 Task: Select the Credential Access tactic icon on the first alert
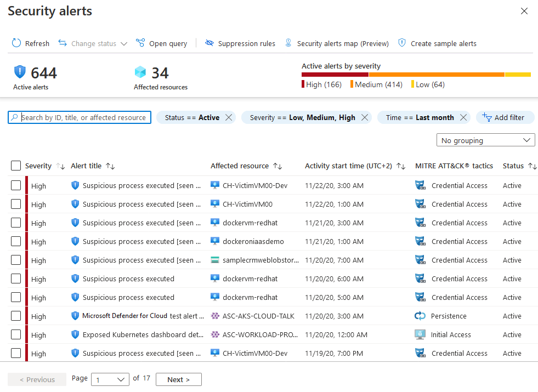click(420, 185)
